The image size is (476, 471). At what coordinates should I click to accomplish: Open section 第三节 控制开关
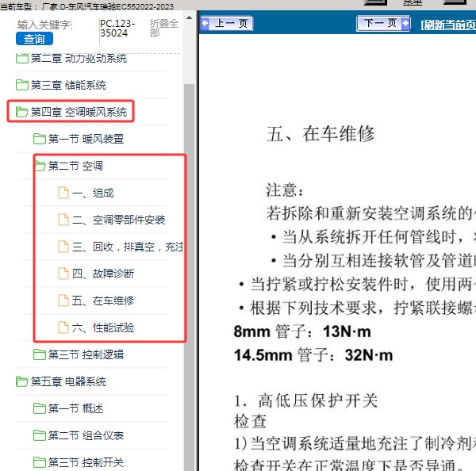86,462
